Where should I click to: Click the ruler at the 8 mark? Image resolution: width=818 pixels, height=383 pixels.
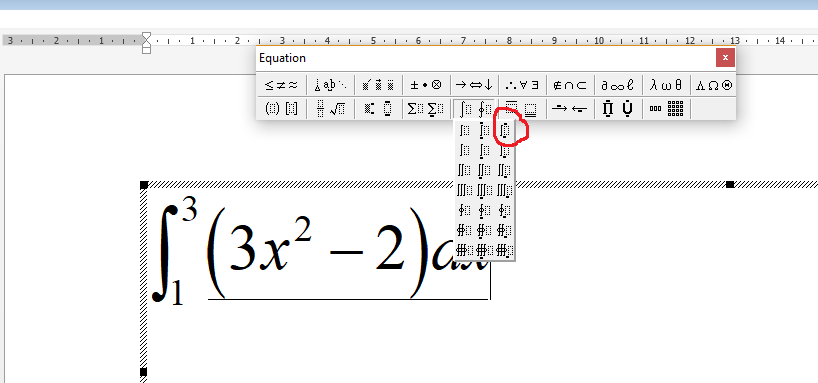[x=509, y=40]
